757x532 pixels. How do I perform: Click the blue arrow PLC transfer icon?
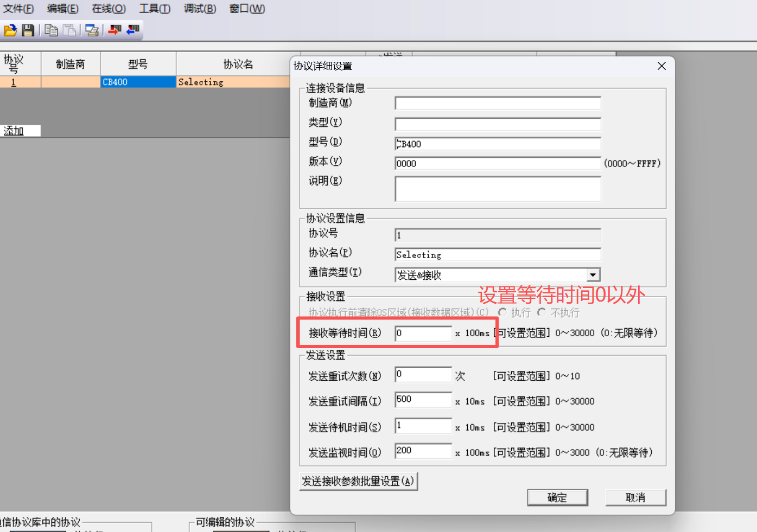[132, 30]
